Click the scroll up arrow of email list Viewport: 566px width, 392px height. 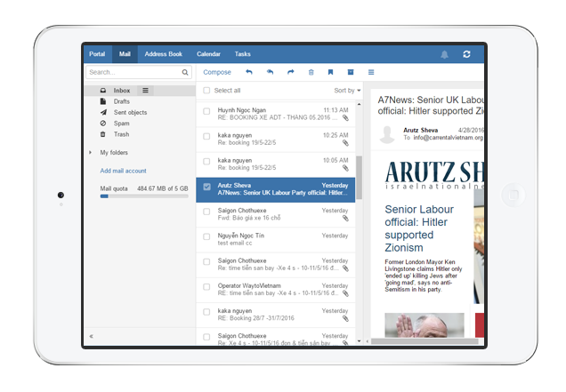[359, 105]
